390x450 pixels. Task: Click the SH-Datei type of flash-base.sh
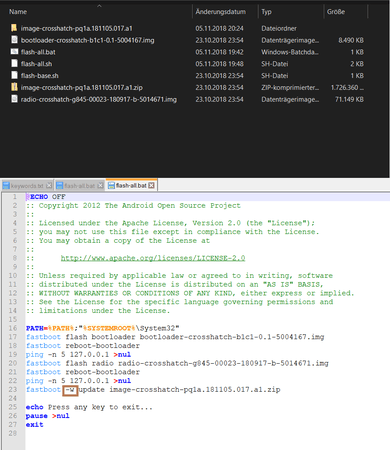click(275, 76)
